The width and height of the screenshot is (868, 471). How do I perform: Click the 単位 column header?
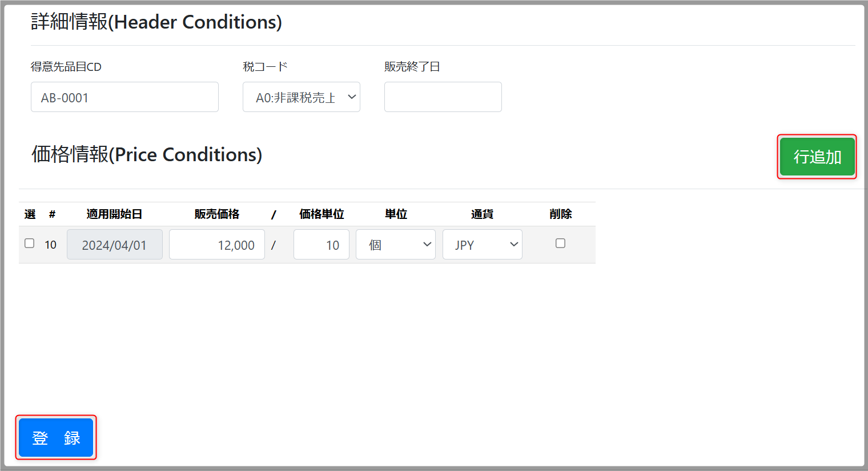click(396, 214)
